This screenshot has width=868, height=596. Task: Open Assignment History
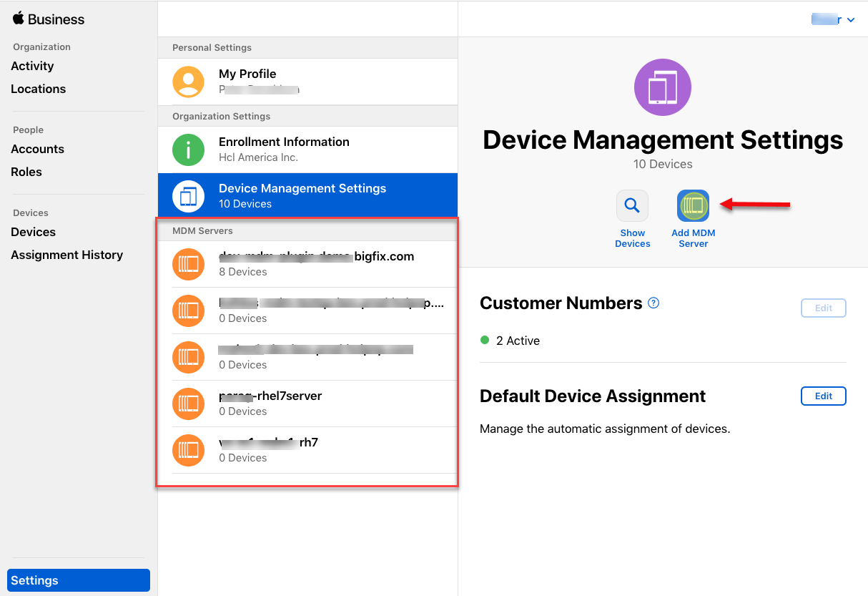pyautogui.click(x=66, y=255)
